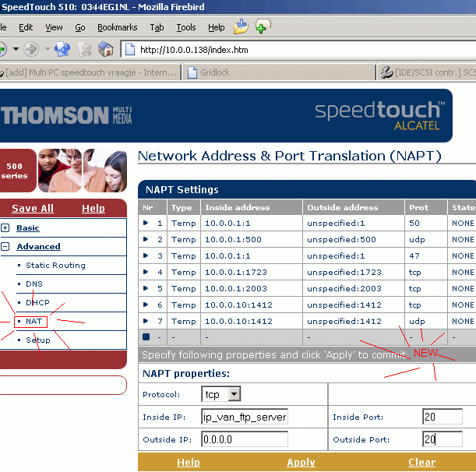Viewport: 476px width, 472px height.
Task: Click the bookmark folder download icon
Action: tap(241, 26)
